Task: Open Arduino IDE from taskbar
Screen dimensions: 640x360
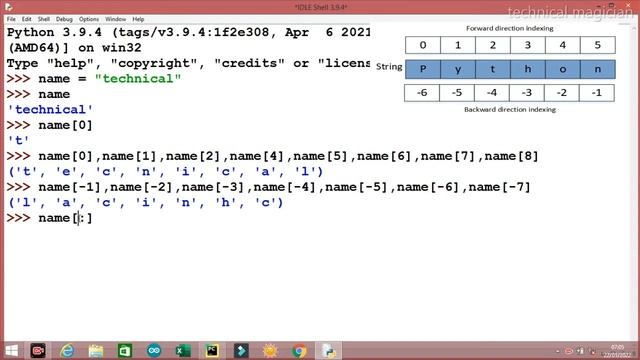Action: click(x=154, y=351)
